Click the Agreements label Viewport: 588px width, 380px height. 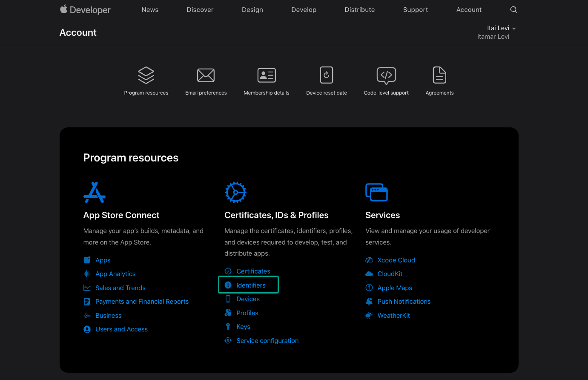coord(439,93)
